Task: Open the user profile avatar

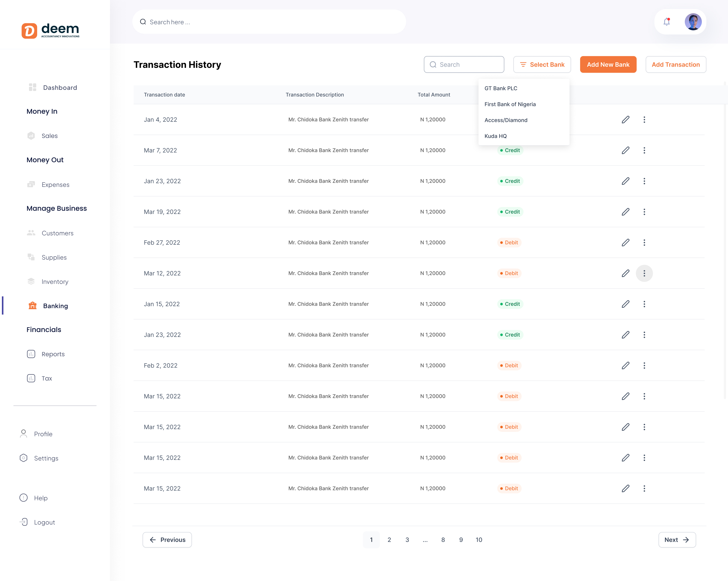Action: coord(693,22)
